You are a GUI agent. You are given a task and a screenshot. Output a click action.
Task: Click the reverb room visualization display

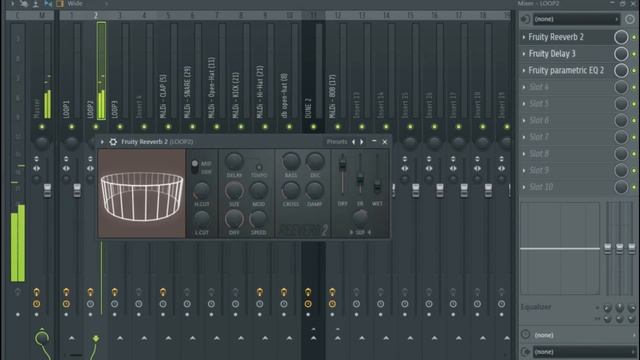click(142, 193)
